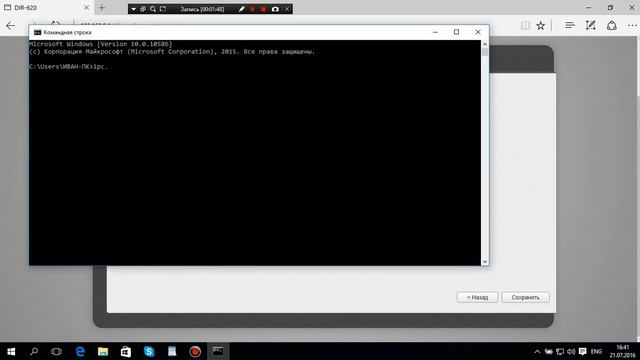Open Task View on taskbar
The image size is (640, 360).
click(x=56, y=351)
